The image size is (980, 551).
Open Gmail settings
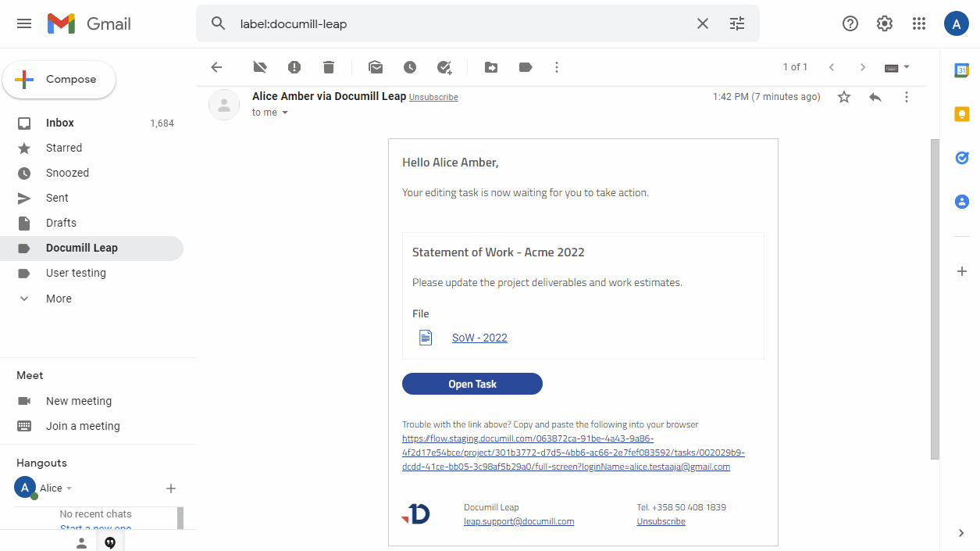884,23
